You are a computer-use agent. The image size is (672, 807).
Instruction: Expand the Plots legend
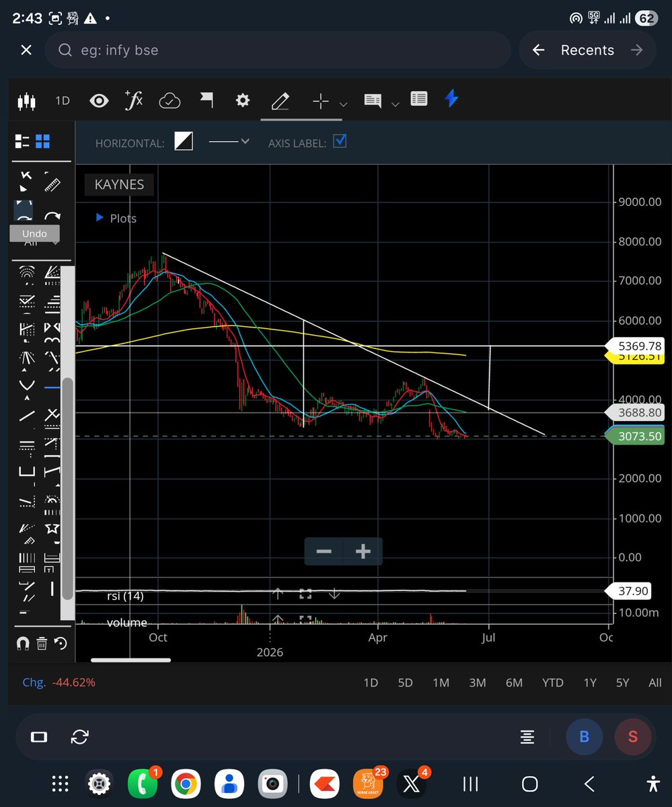(x=116, y=218)
